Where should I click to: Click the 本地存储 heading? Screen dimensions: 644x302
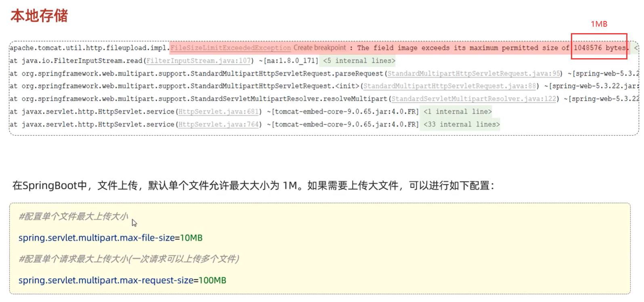point(39,16)
